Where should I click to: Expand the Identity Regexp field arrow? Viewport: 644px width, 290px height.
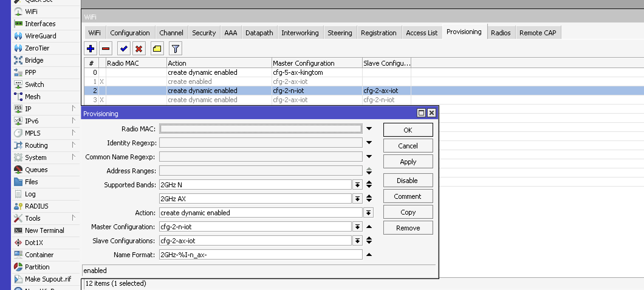369,143
